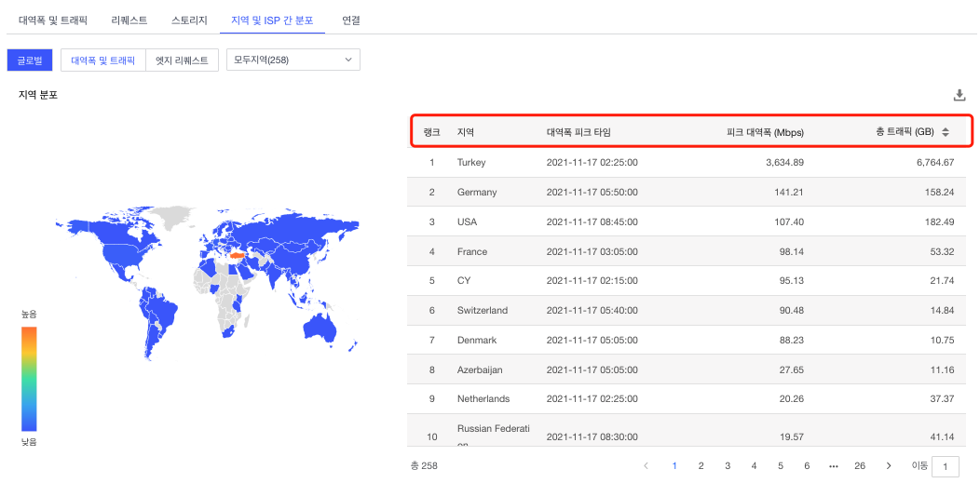Sort by 총 트래픽 (GB) sort arrows

[x=946, y=132]
